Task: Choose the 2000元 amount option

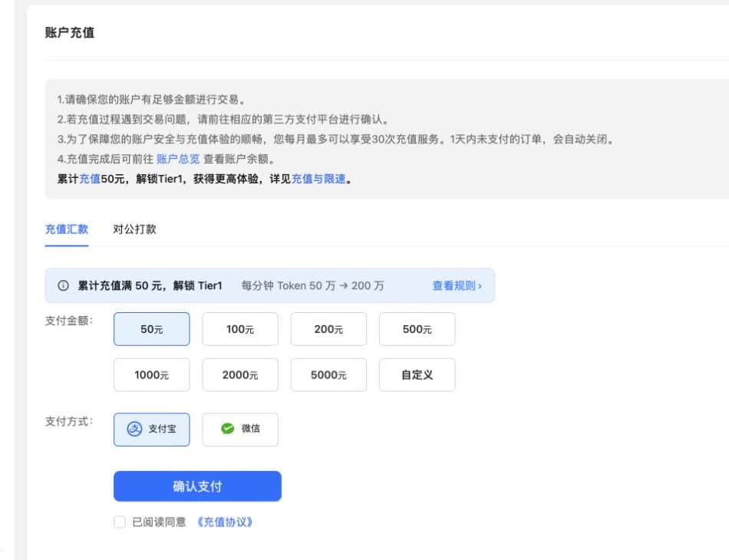Action: tap(240, 374)
